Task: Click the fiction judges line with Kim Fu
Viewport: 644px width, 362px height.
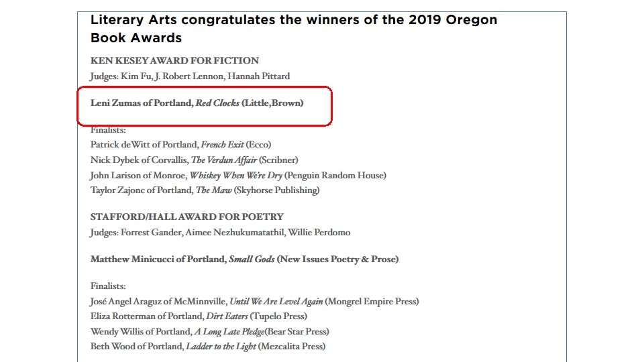Action: [190, 76]
